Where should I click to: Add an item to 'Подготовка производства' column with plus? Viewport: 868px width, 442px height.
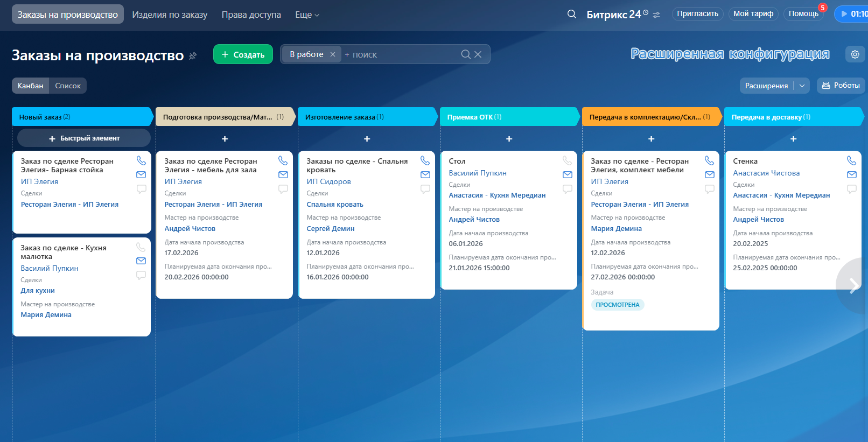(x=225, y=139)
